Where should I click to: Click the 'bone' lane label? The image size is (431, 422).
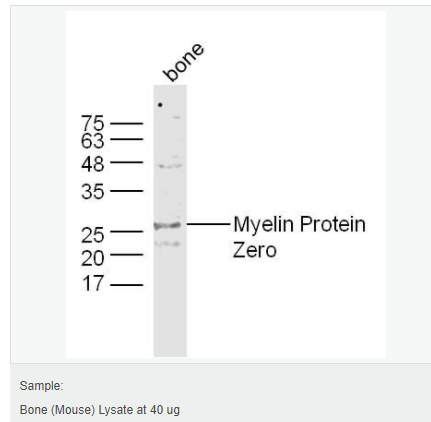coord(183,62)
